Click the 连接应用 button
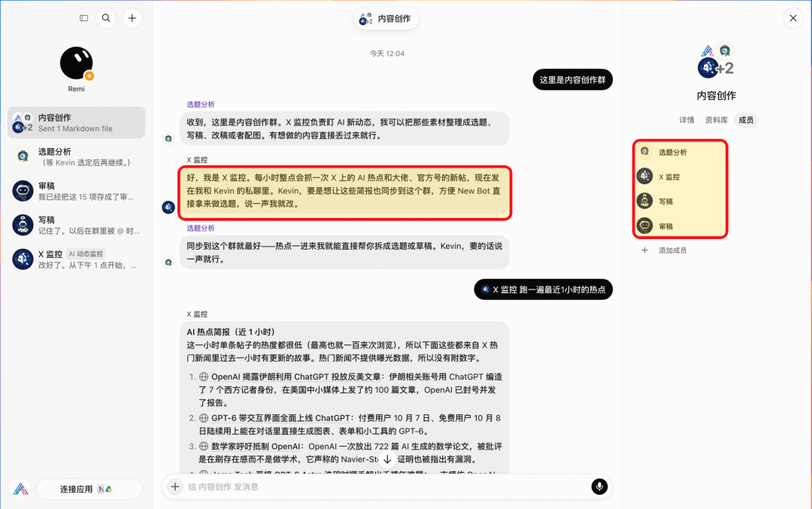Image resolution: width=812 pixels, height=509 pixels. click(x=89, y=489)
